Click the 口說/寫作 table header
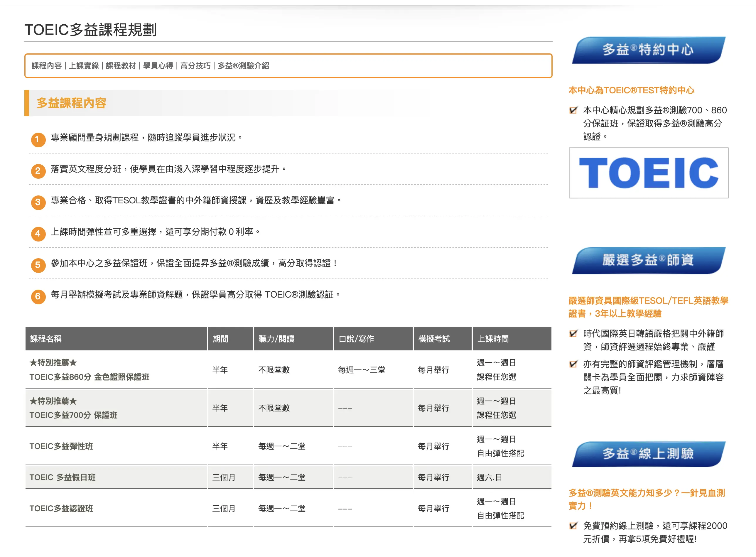The image size is (756, 557). 373,339
